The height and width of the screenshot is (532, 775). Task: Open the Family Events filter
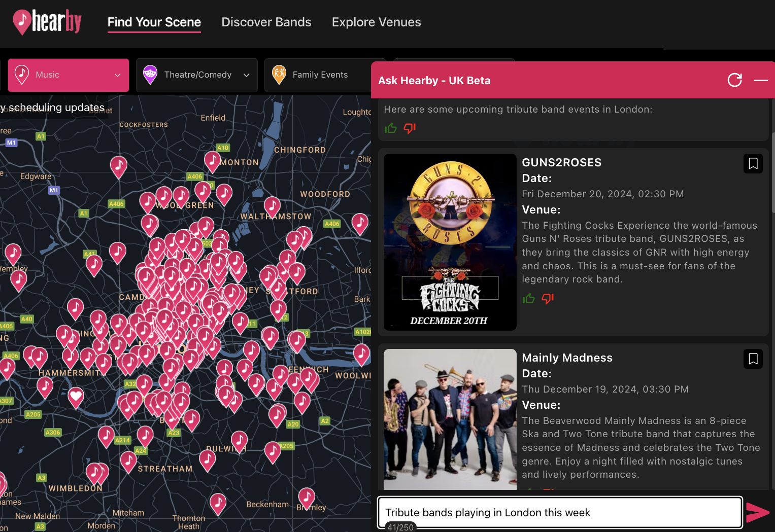(x=319, y=75)
